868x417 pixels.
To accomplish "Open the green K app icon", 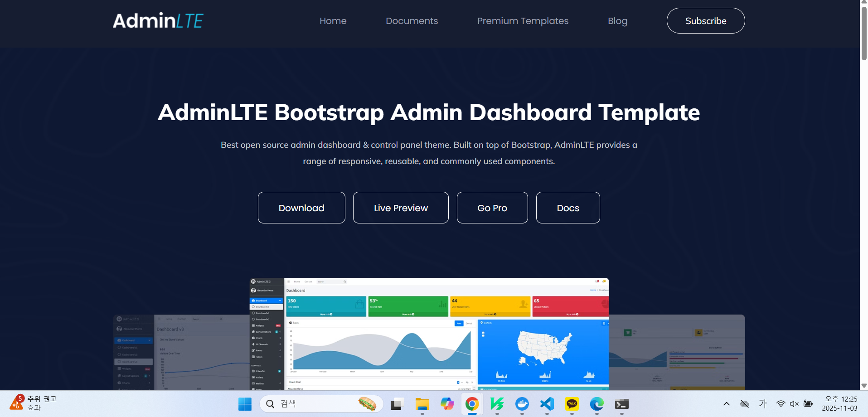I will (497, 404).
